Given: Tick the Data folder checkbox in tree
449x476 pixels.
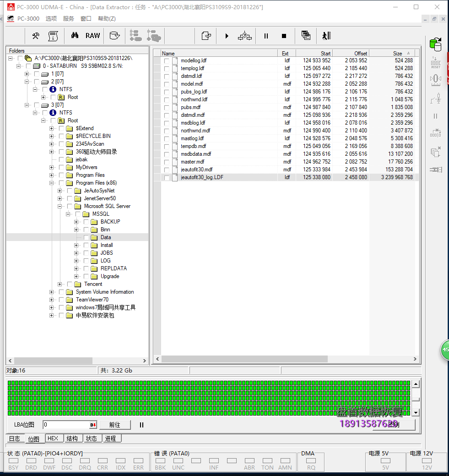Looking at the screenshot, I should 86,237.
